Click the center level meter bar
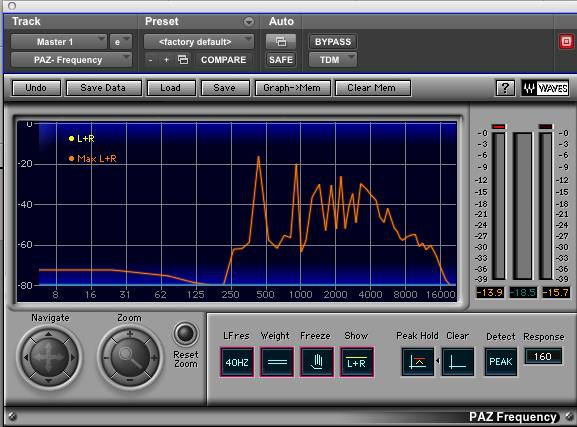The image size is (577, 427). (523, 206)
